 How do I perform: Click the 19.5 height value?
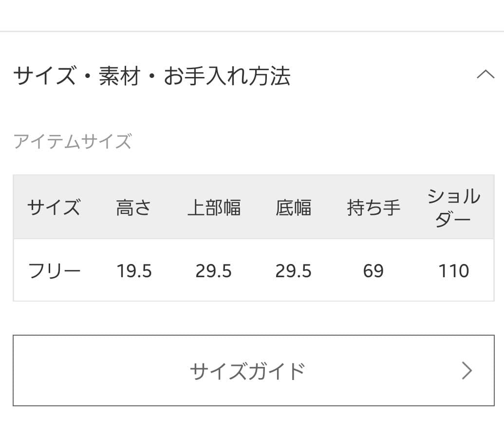point(134,271)
